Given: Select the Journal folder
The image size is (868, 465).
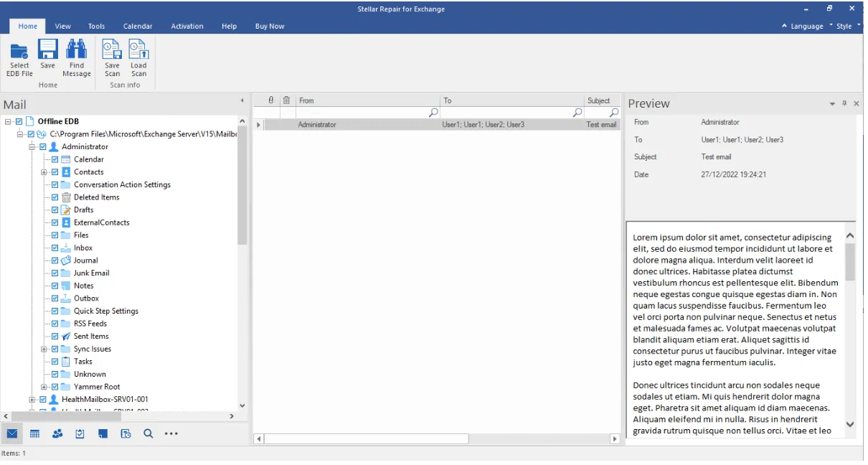Looking at the screenshot, I should [85, 260].
